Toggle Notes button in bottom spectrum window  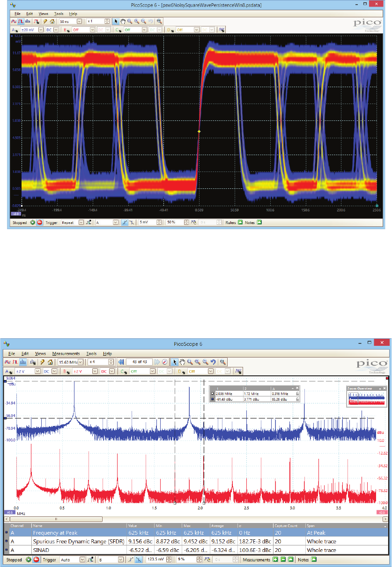314,560
